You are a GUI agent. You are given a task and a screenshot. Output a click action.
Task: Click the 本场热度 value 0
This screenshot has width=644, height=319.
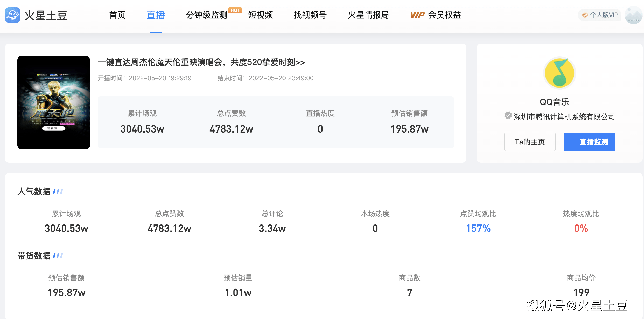click(x=375, y=228)
